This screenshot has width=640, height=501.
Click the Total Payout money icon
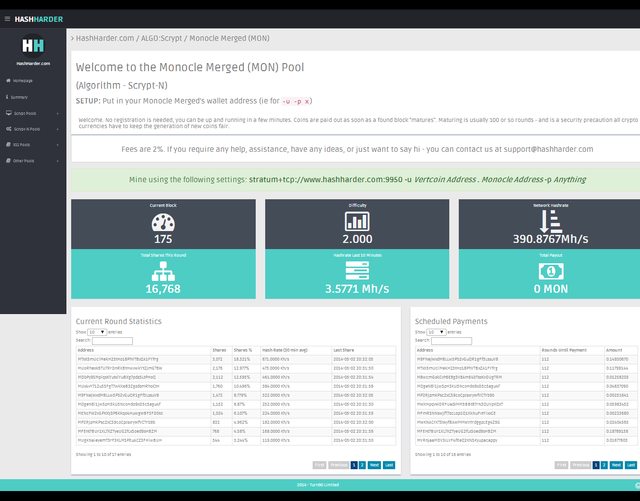pos(551,271)
